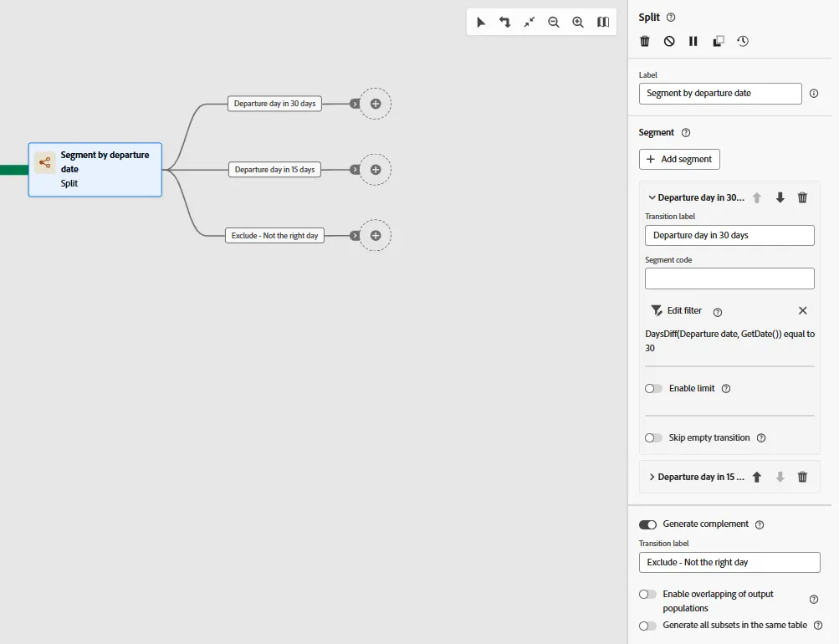Image resolution: width=839 pixels, height=644 pixels.
Task: Toggle the Enable limit switch
Action: (653, 388)
